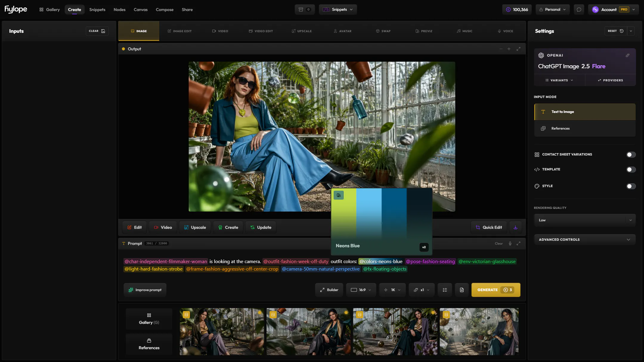Click the @colors-neons-blue prompt tag
The width and height of the screenshot is (644, 362).
pyautogui.click(x=381, y=261)
